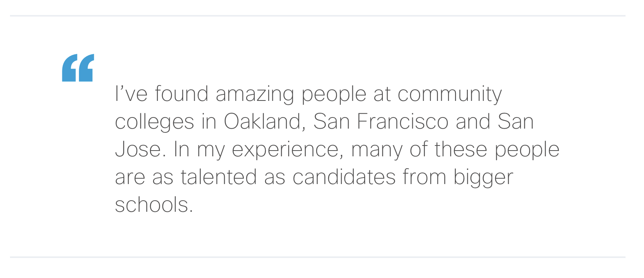Screen dimensions: 644x278
Task: Click the word "amazing" in the first line
Action: [255, 95]
